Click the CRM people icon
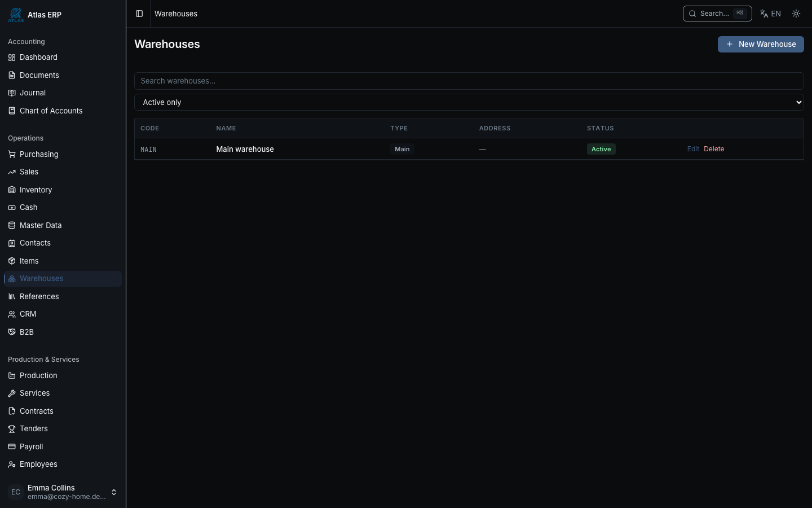This screenshot has height=508, width=812. pyautogui.click(x=12, y=314)
